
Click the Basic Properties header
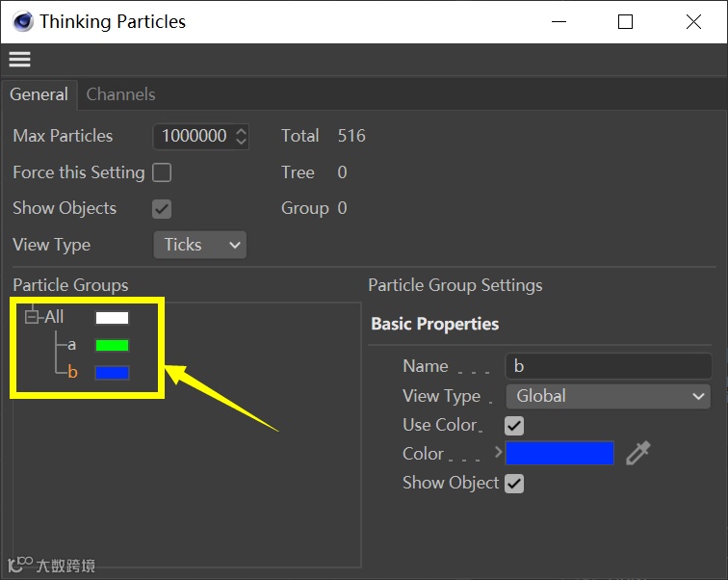click(x=435, y=324)
